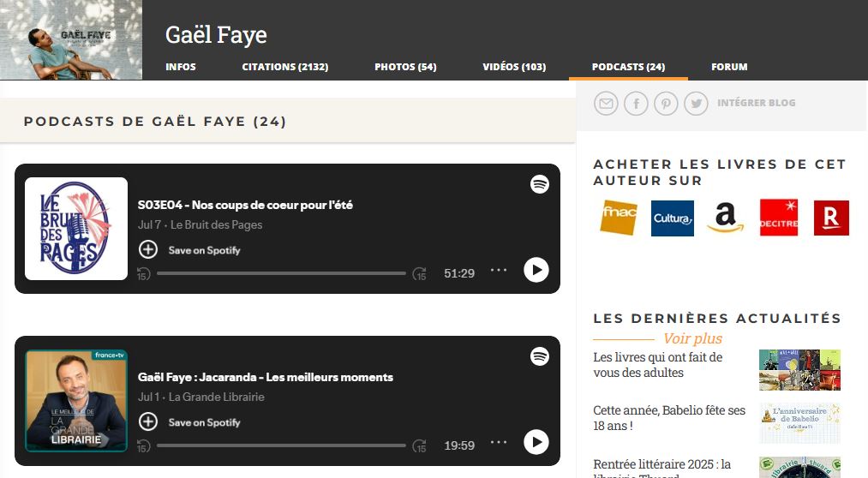Viewport: 868px width, 478px height.
Task: Select the Podcasts (24) tab
Action: pyautogui.click(x=628, y=67)
